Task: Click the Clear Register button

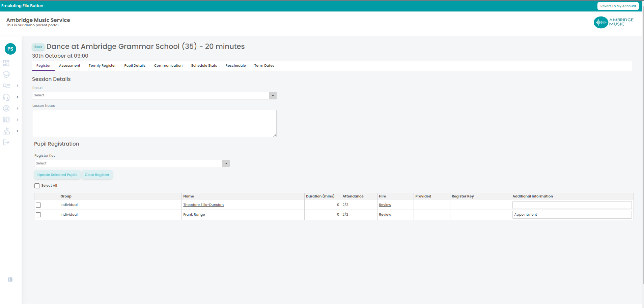Action: (x=97, y=175)
